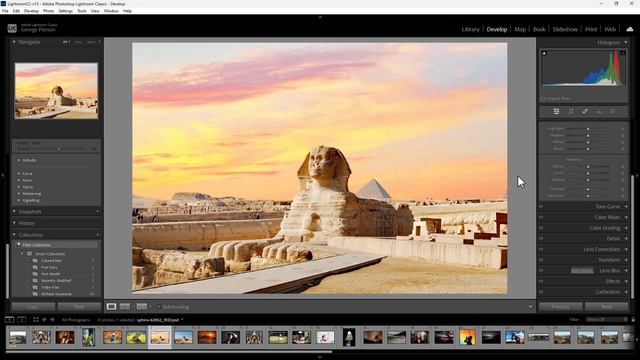Toggle Lens Corrections panel switch

[541, 249]
